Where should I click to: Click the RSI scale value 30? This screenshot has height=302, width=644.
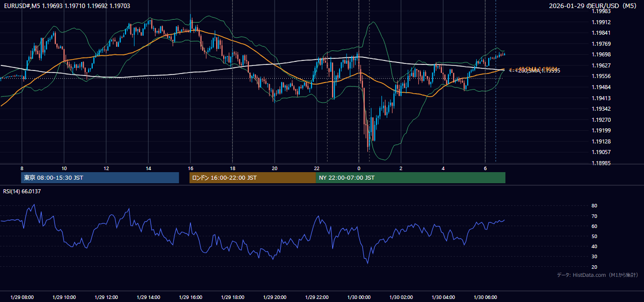click(594, 257)
